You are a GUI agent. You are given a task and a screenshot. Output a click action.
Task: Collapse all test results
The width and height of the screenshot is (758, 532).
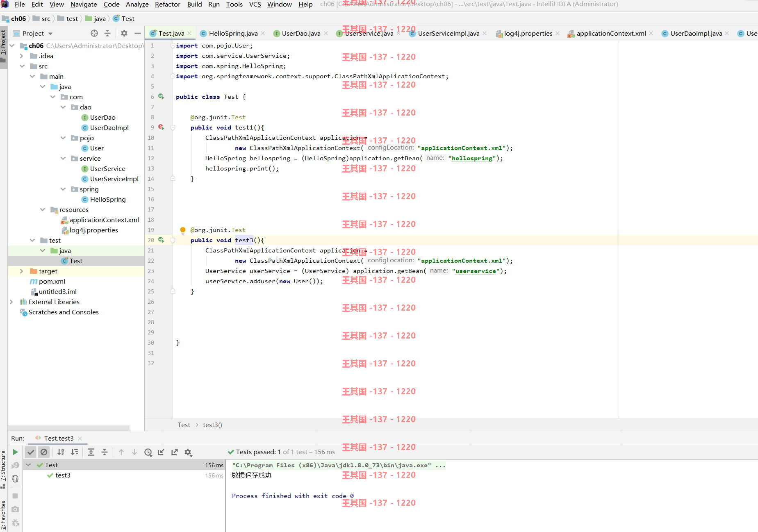click(x=105, y=452)
